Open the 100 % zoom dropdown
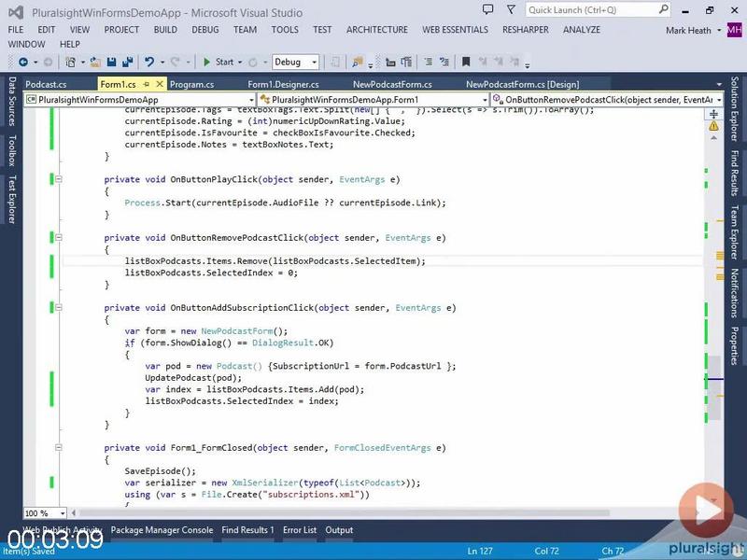Screen dimensions: 747x560 tap(45, 512)
